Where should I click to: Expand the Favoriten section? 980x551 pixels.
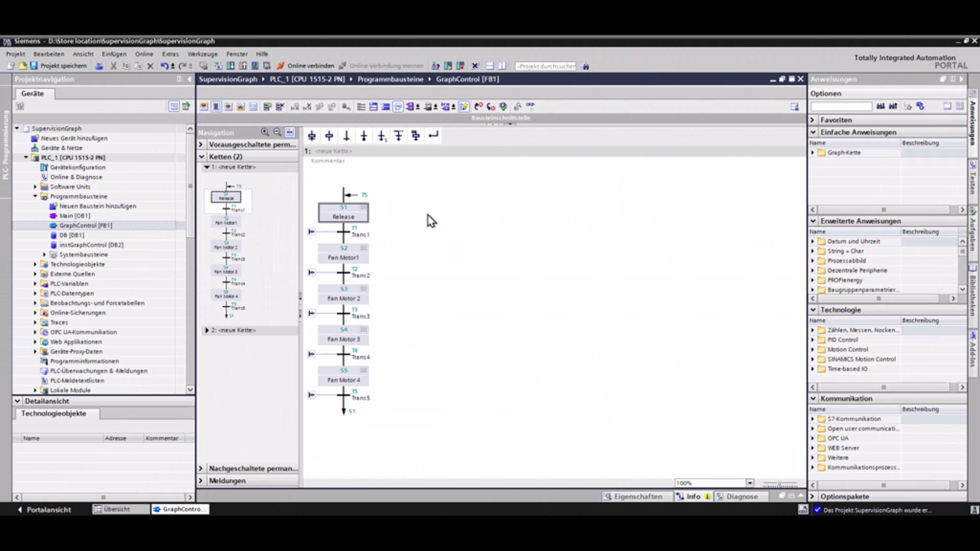click(813, 120)
